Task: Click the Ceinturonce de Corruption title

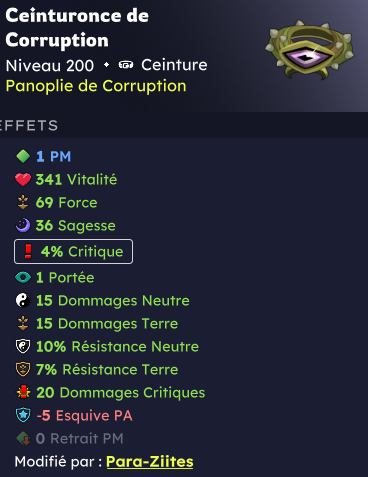Action: coord(77,28)
